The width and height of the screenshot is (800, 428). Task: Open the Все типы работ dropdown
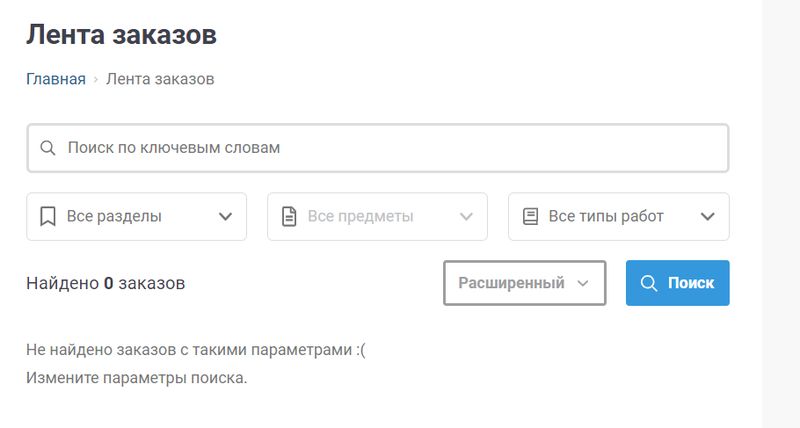point(618,216)
